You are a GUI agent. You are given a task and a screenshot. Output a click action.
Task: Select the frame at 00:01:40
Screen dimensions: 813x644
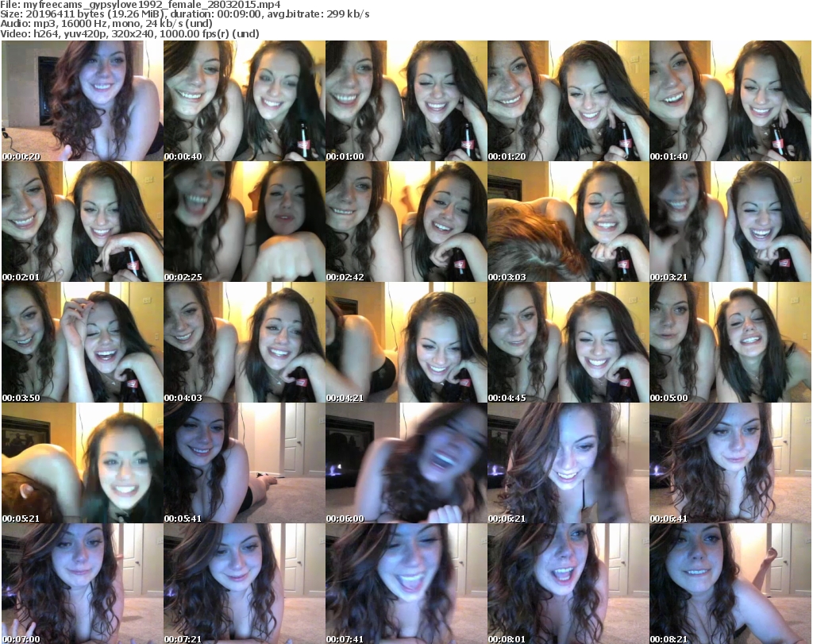(730, 101)
